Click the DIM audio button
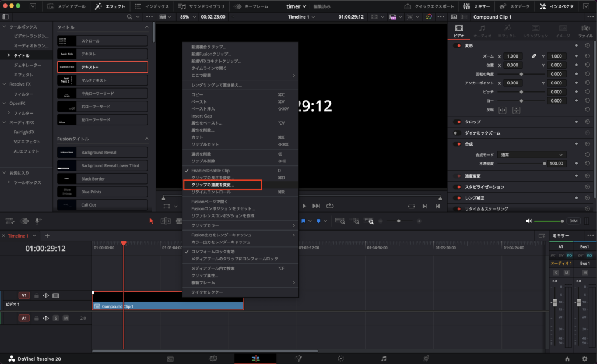The width and height of the screenshot is (597, 364). point(573,221)
